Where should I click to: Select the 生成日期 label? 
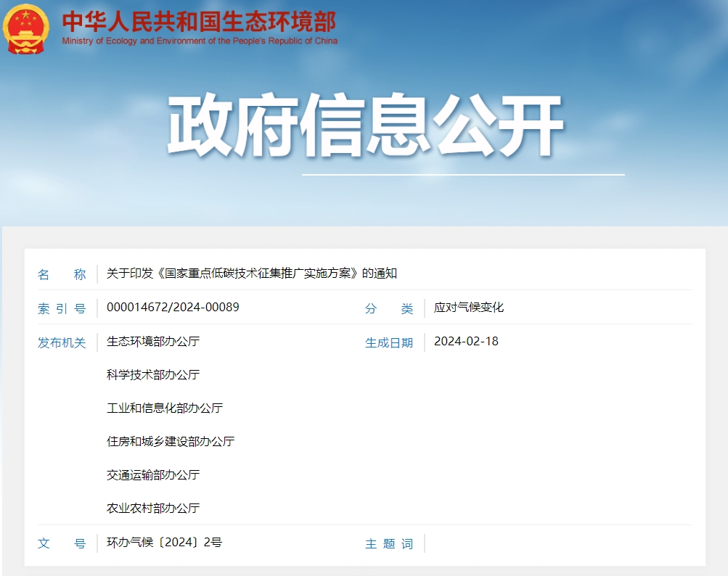point(389,343)
